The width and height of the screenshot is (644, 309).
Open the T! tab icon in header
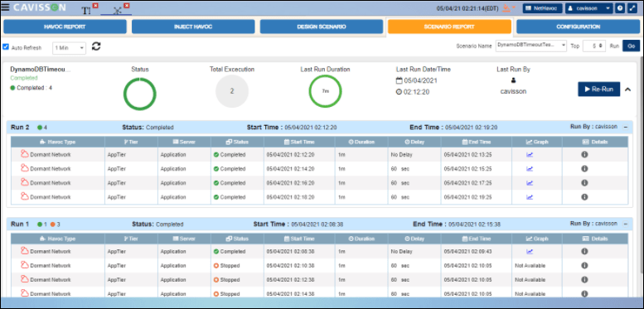[x=86, y=11]
